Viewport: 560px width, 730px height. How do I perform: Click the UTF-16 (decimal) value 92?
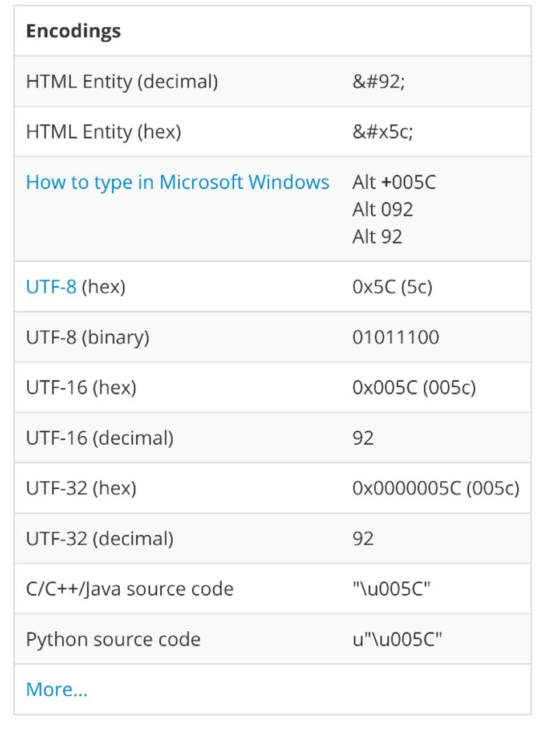[363, 438]
